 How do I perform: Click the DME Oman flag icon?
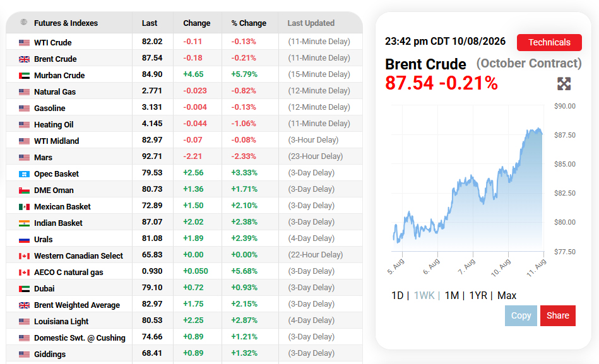click(x=24, y=191)
